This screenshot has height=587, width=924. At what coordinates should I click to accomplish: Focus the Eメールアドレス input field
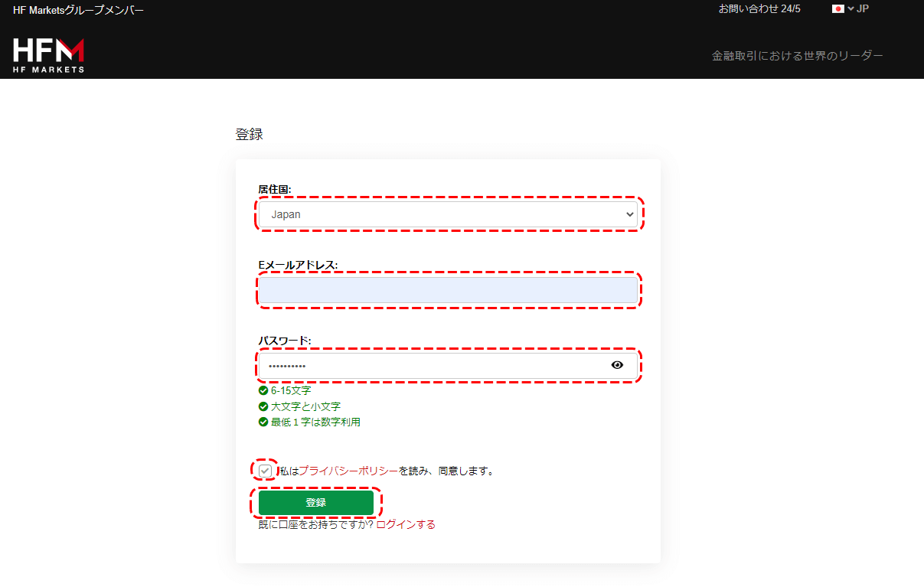pos(448,290)
